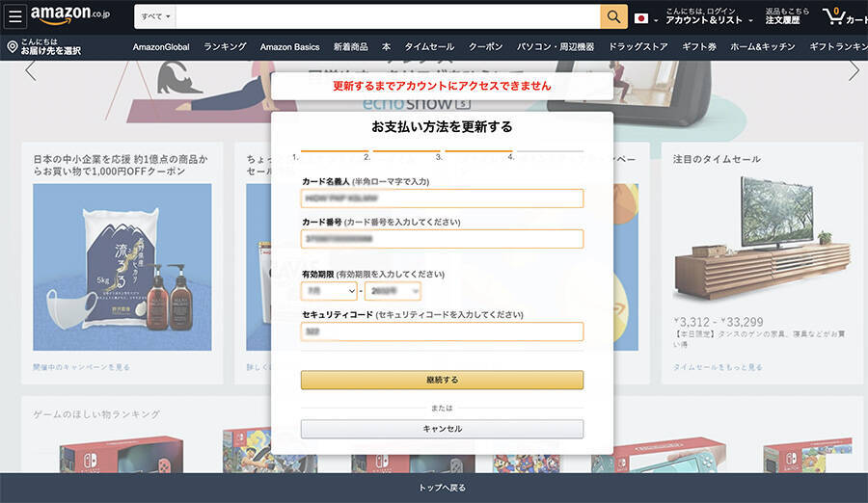Open the hamburger menu icon
Image resolution: width=868 pixels, height=503 pixels.
(x=15, y=16)
